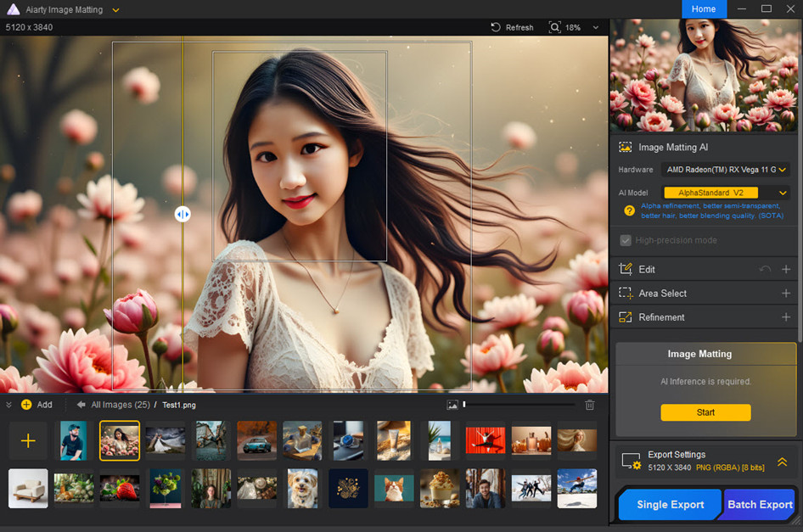The width and height of the screenshot is (803, 532).
Task: Click the Refresh icon above the canvas
Action: 496,27
